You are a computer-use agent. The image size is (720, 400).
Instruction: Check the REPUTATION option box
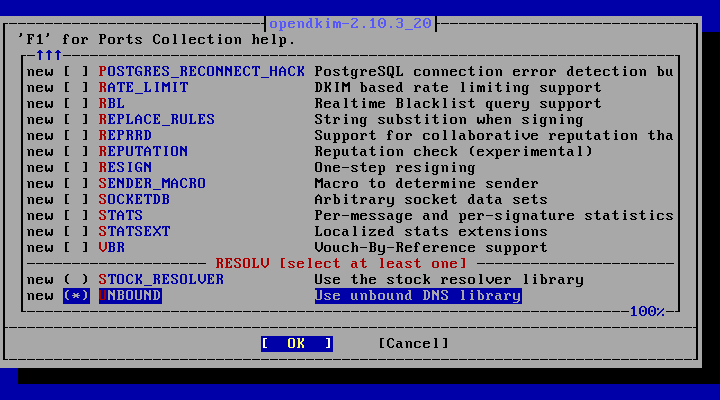76,152
